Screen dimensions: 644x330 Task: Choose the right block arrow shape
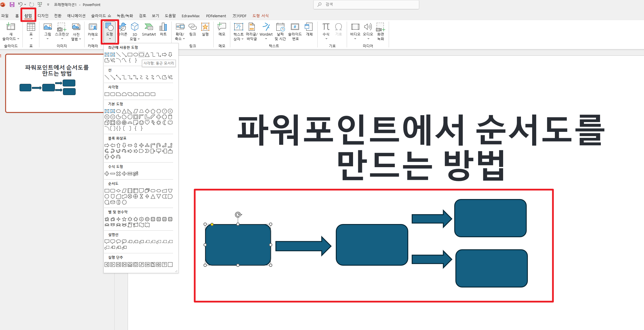coord(107,145)
